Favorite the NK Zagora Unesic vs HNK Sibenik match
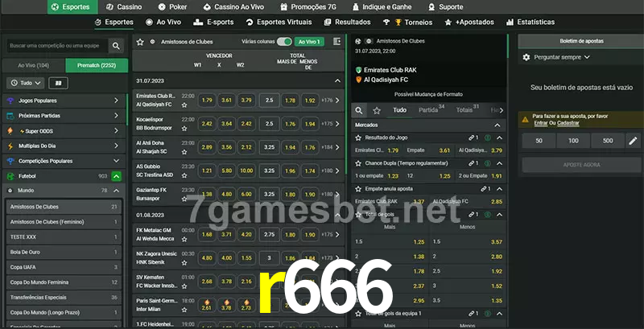 click(184, 262)
